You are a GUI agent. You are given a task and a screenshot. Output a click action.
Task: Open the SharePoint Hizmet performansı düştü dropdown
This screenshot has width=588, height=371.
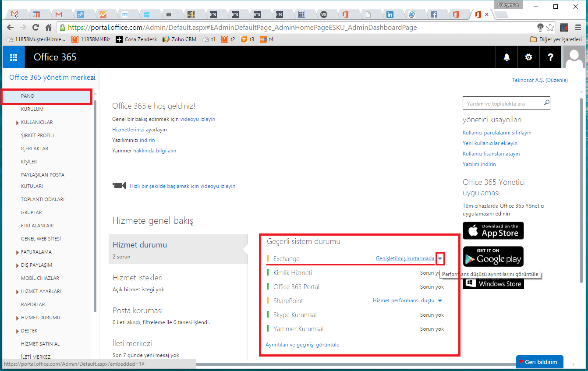[440, 300]
